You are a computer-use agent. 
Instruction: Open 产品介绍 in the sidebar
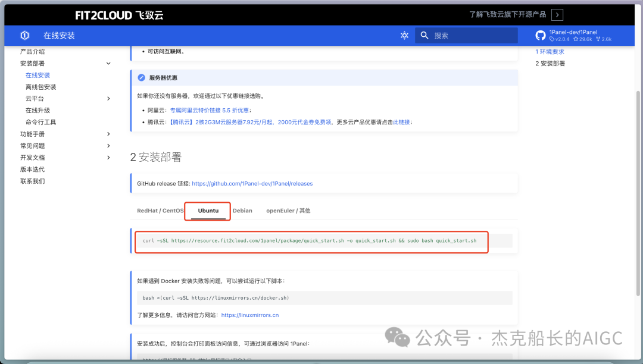[32, 52]
